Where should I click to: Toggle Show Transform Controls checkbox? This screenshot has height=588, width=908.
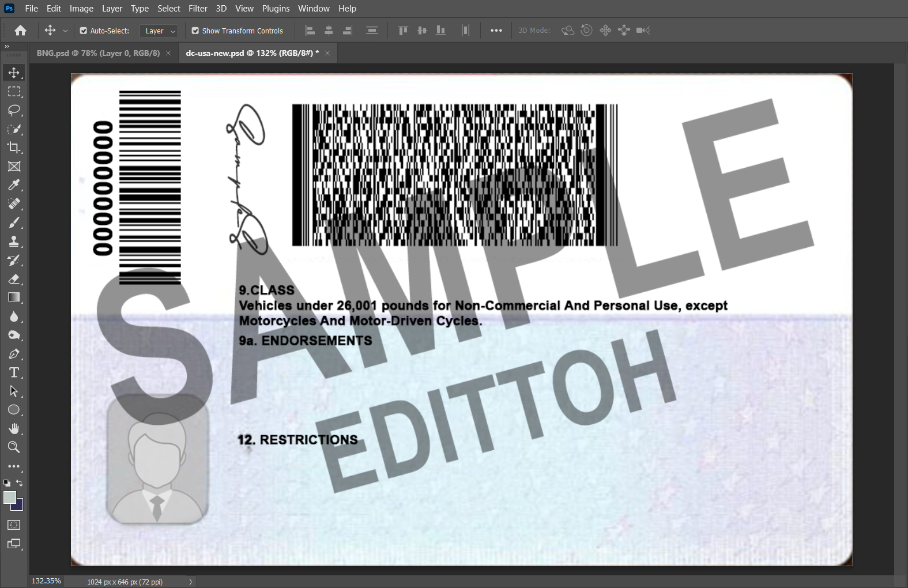point(195,31)
